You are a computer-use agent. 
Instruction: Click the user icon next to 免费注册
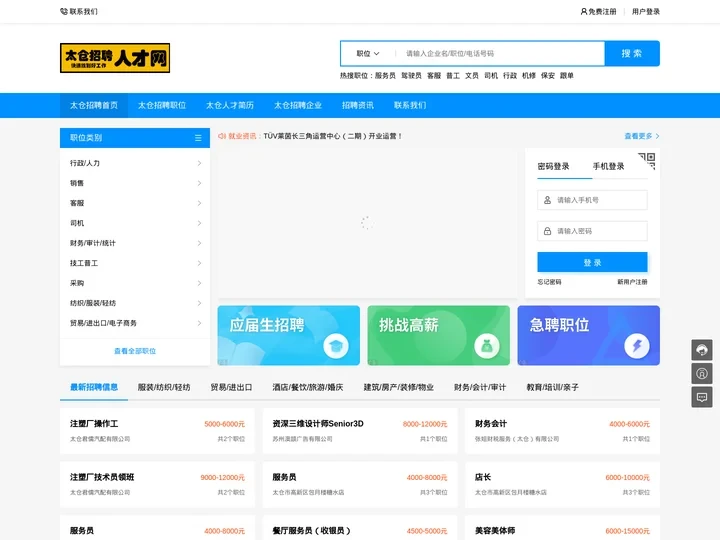tap(584, 11)
